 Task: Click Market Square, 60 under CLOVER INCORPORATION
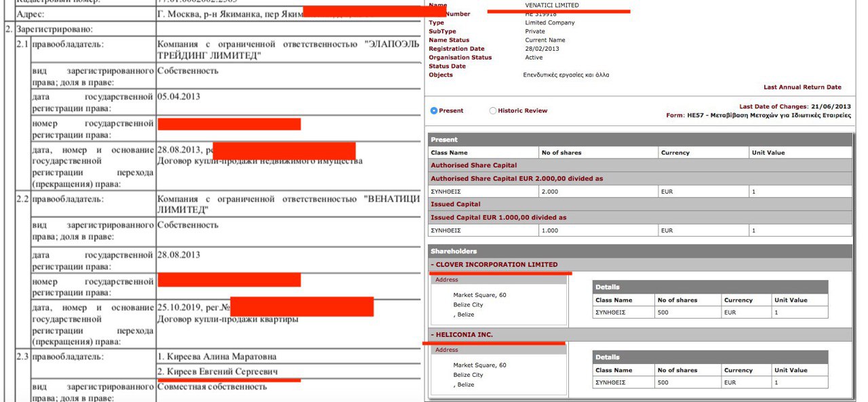[479, 295]
